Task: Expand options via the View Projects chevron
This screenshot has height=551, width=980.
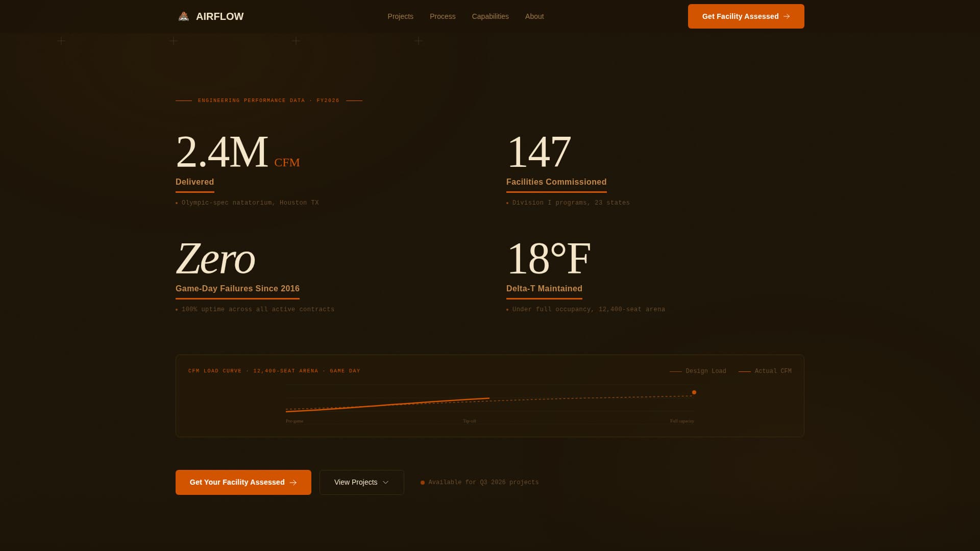Action: click(x=385, y=482)
